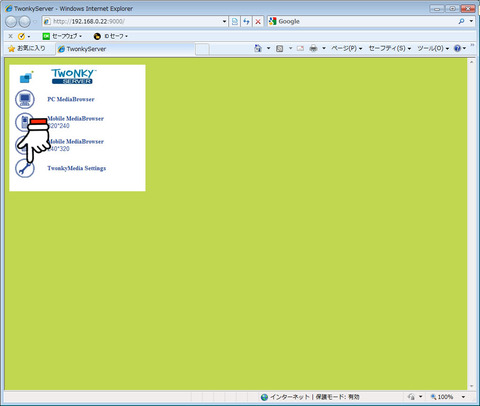This screenshot has width=480, height=406.
Task: Click the RSS feeds toolbar icon
Action: coord(280,49)
